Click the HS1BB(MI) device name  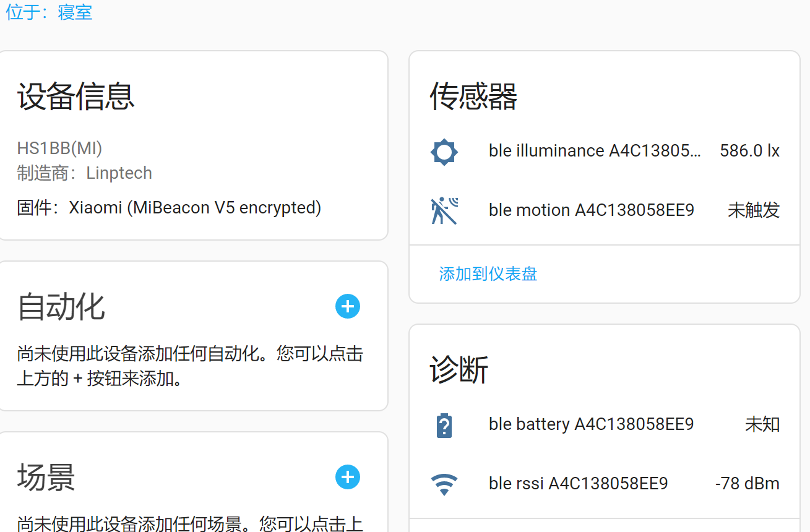click(59, 148)
